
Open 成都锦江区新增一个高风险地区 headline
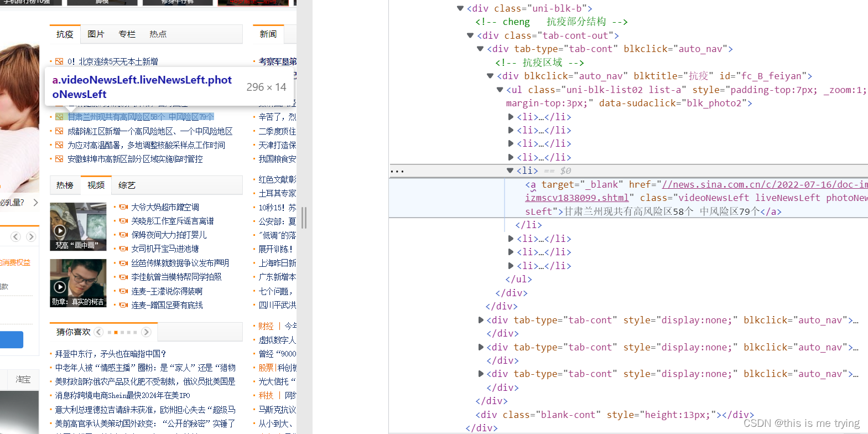coord(150,131)
